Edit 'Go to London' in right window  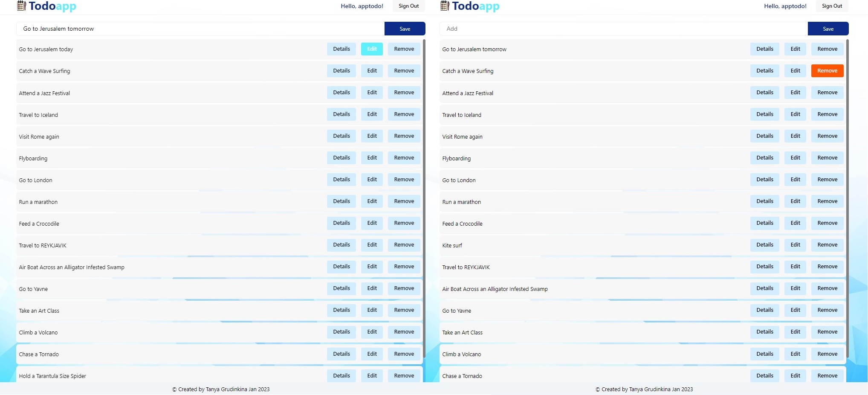tap(796, 180)
